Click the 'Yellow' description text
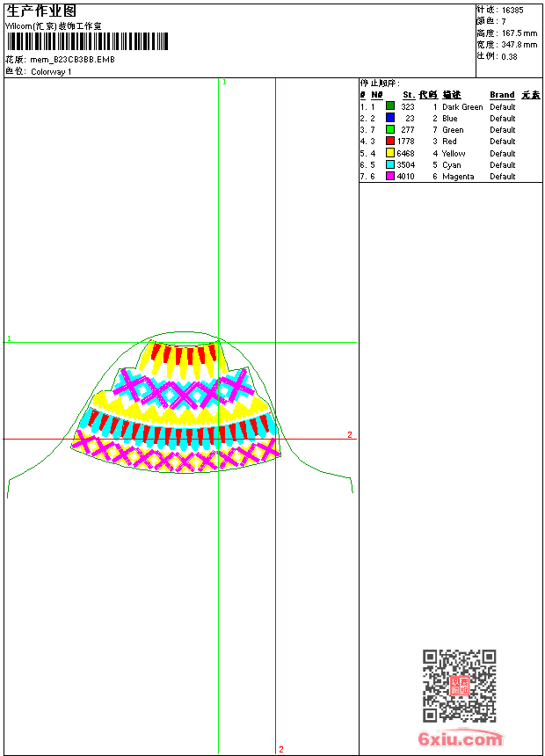545x756 pixels. tap(454, 154)
